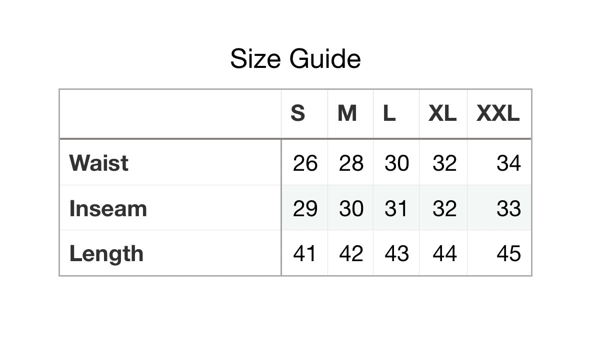This screenshot has width=603, height=364.
Task: Click the L column header
Action: tap(389, 114)
